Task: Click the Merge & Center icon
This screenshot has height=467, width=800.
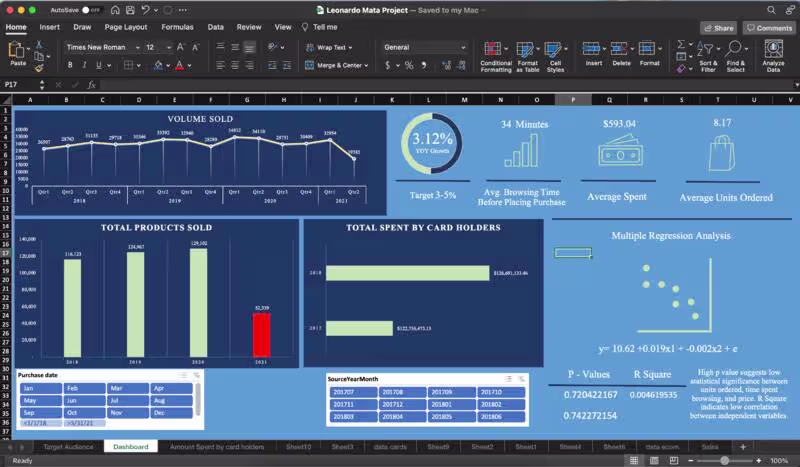Action: tap(309, 65)
